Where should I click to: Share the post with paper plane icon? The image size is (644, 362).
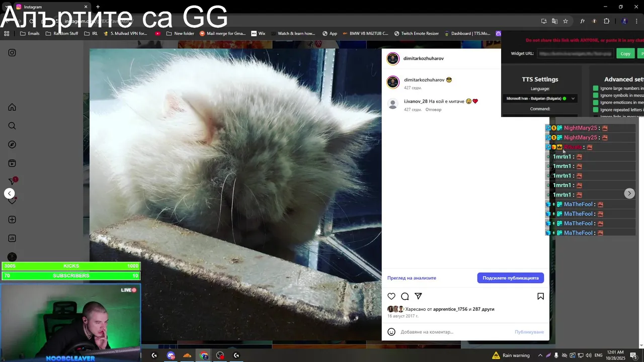pos(418,296)
